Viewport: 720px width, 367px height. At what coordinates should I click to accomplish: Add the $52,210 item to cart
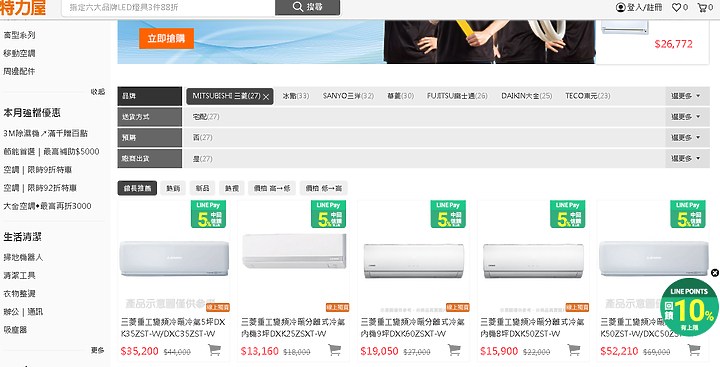pos(694,350)
